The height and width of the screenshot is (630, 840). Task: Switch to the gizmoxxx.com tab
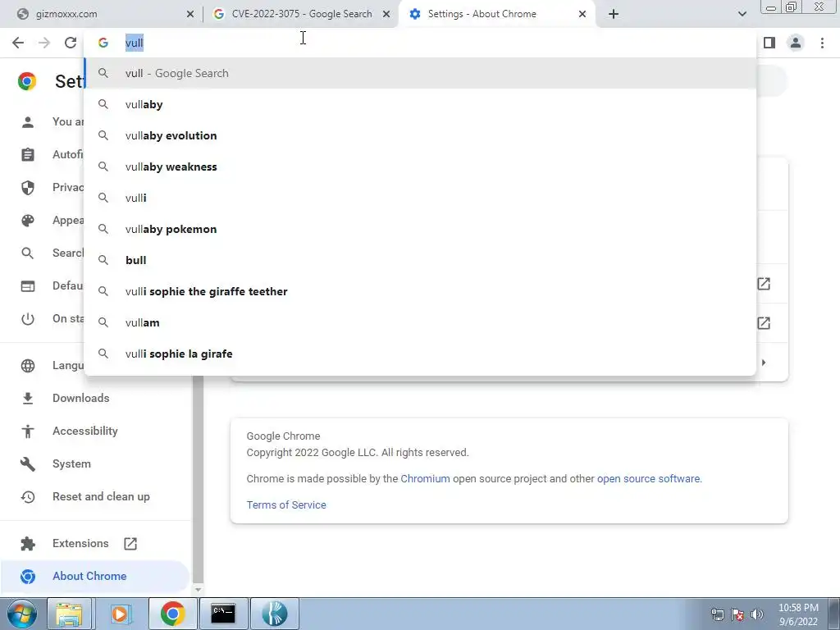click(102, 14)
